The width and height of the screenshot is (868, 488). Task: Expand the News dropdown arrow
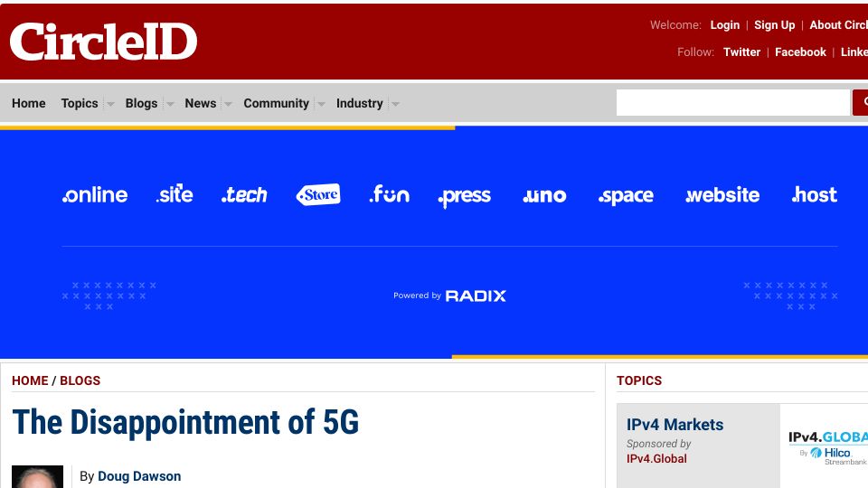coord(228,103)
